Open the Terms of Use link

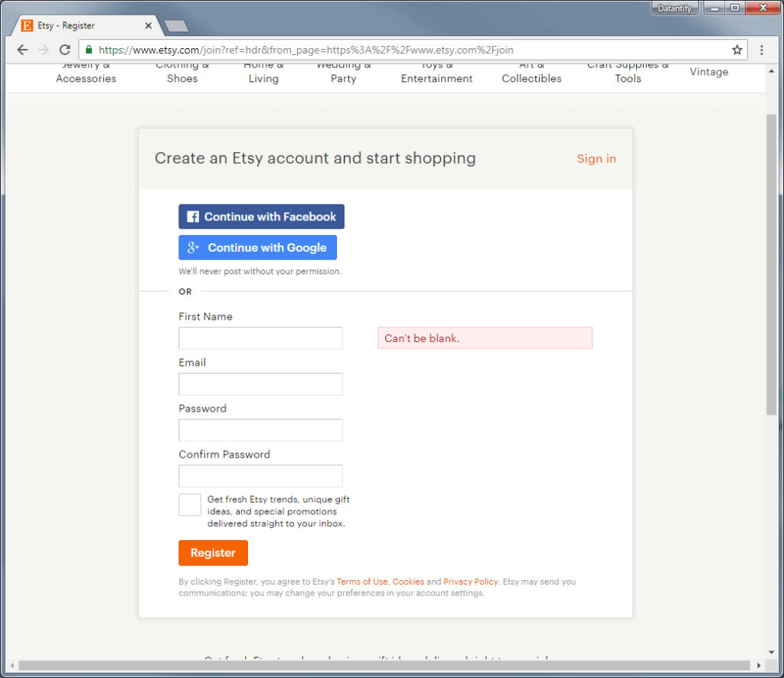click(x=362, y=582)
